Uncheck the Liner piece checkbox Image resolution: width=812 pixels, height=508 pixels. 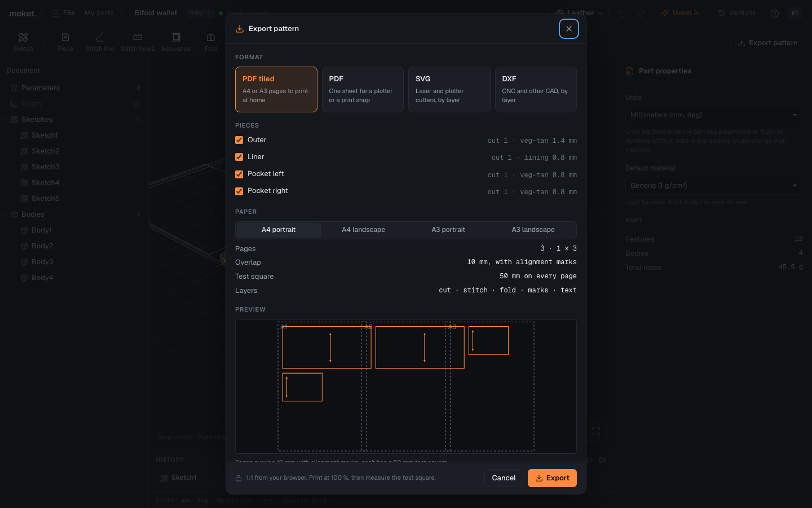pyautogui.click(x=239, y=157)
